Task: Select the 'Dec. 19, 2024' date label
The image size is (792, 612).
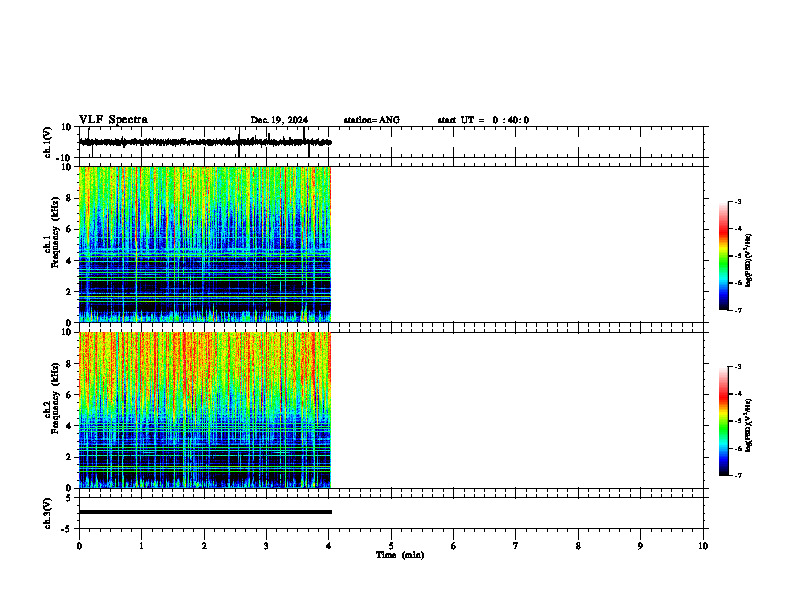Action: coord(279,120)
